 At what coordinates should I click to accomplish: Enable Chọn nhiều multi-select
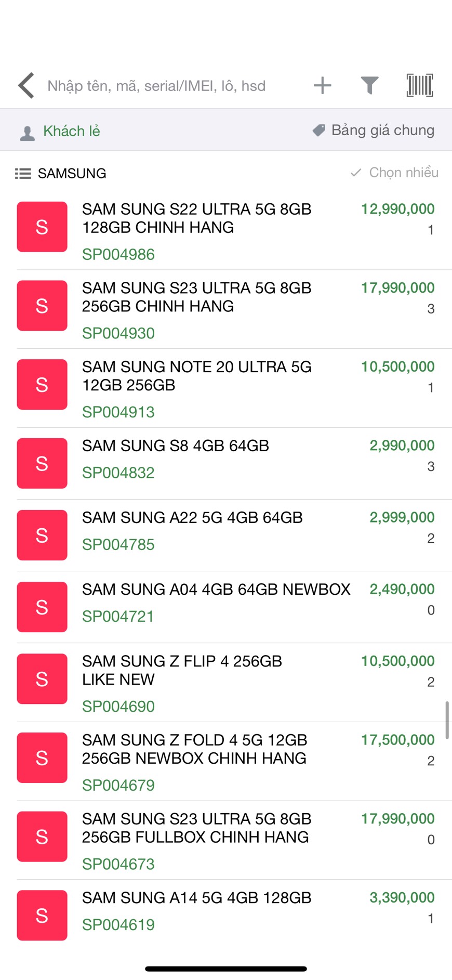[395, 173]
